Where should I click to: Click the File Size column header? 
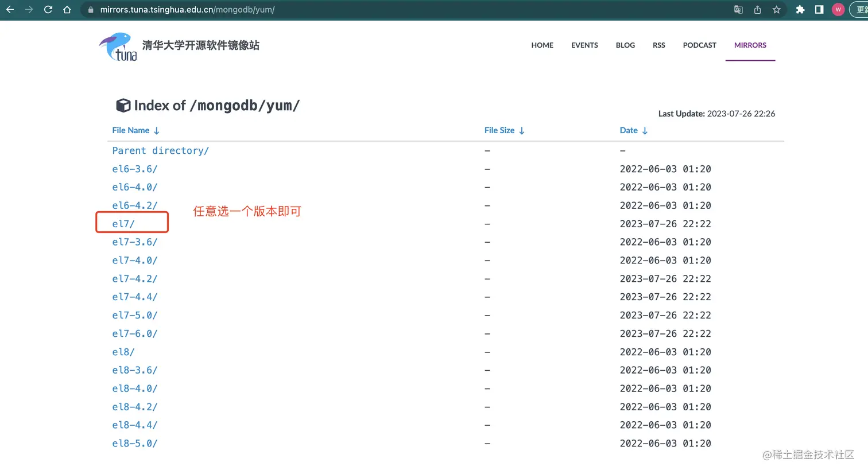(x=499, y=131)
